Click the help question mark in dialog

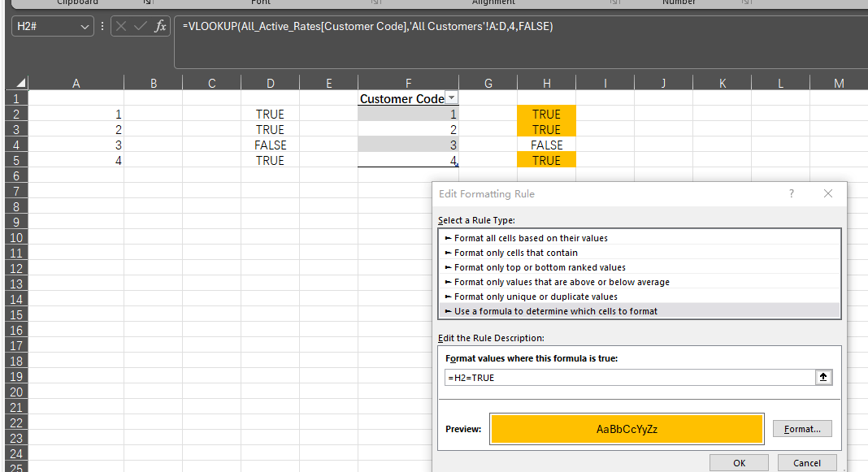[791, 193]
